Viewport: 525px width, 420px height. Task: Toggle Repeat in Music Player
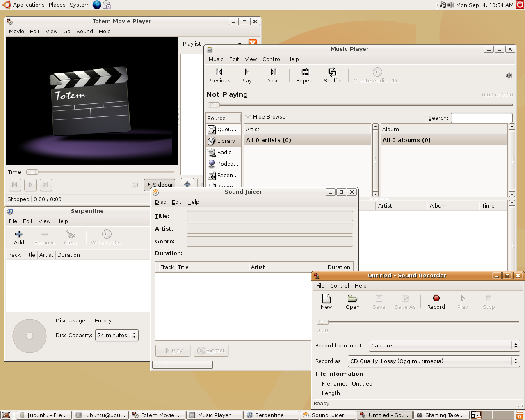pos(305,76)
